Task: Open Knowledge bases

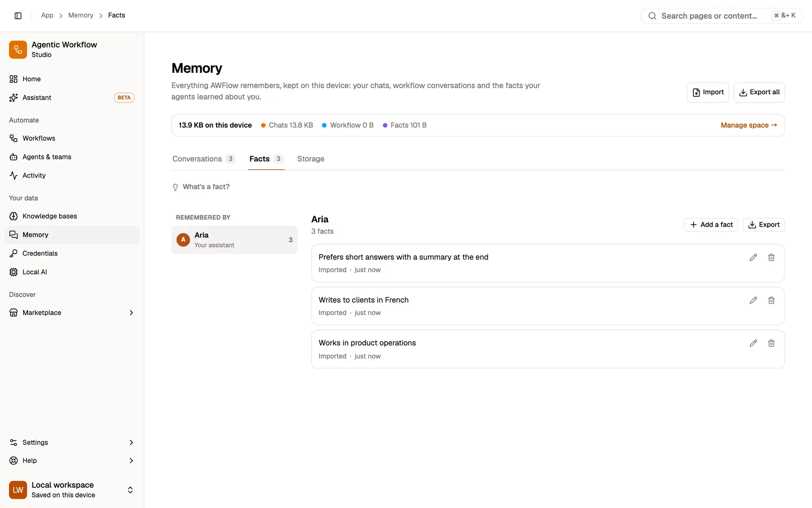Action: coord(72,216)
